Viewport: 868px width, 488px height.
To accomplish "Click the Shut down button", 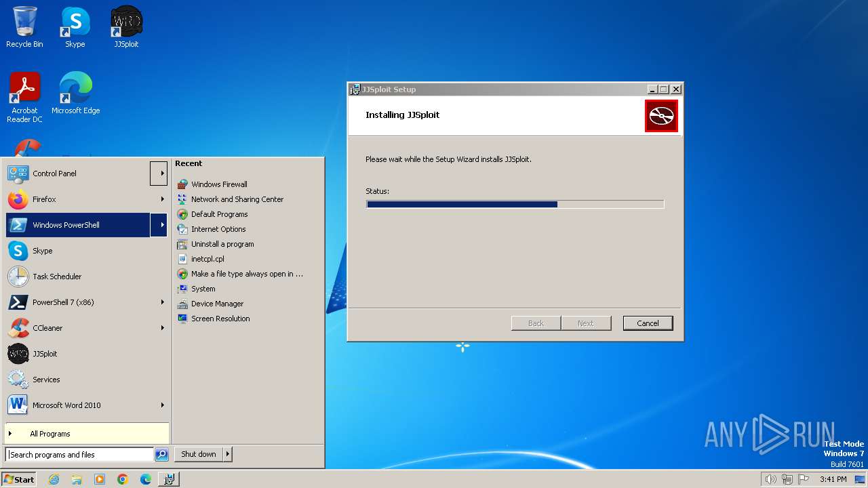I will (199, 454).
